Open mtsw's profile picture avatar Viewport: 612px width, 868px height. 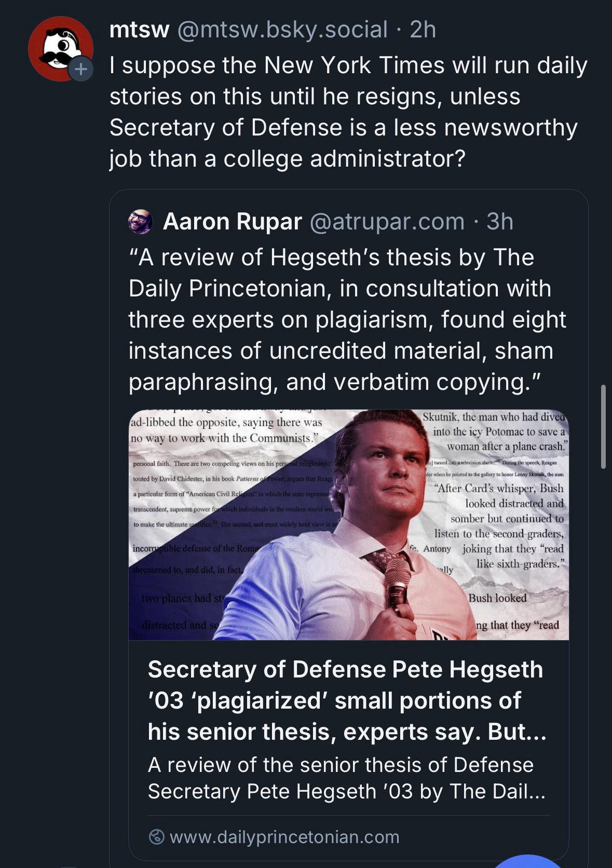click(60, 48)
